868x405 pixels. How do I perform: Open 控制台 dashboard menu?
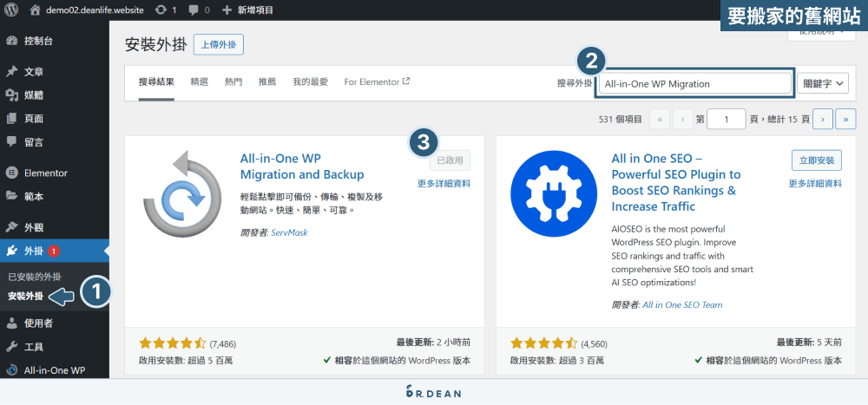(x=54, y=41)
